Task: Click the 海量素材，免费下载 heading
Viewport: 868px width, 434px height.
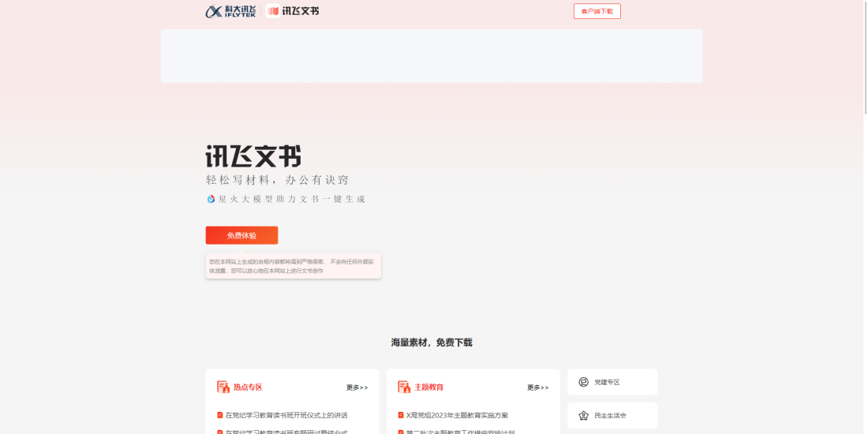Action: click(432, 342)
